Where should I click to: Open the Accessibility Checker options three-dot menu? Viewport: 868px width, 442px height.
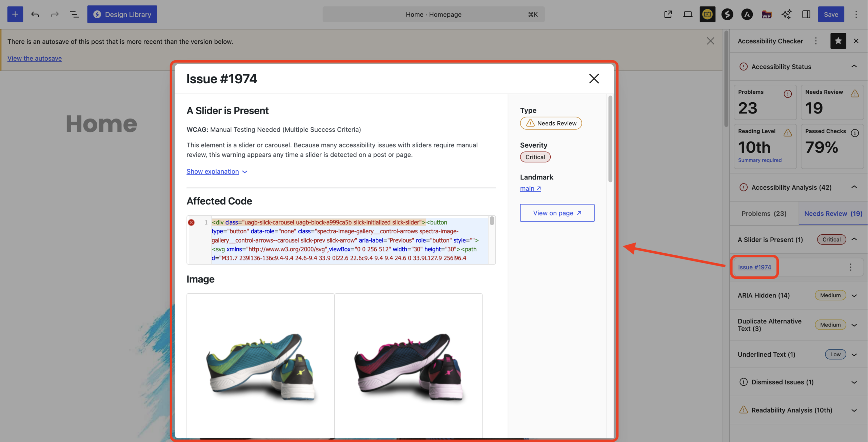click(816, 41)
